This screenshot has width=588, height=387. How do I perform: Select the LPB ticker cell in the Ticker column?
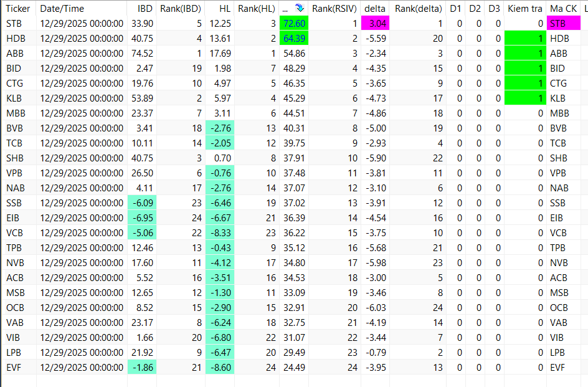click(x=19, y=353)
